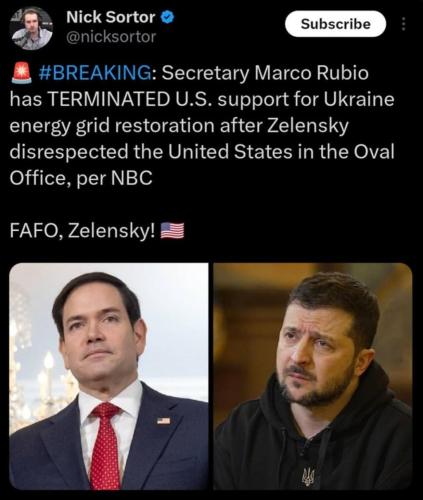Click the word TERMINATED in the post
Image resolution: width=423 pixels, height=500 pixels.
click(109, 99)
